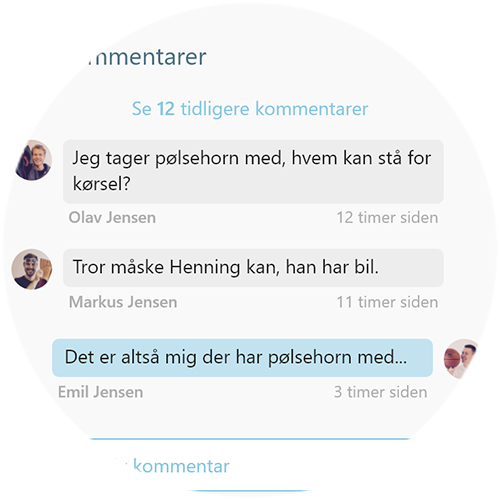Viewport: 500px width, 500px height.
Task: Click the number 12 in earlier comments link
Action: (166, 109)
